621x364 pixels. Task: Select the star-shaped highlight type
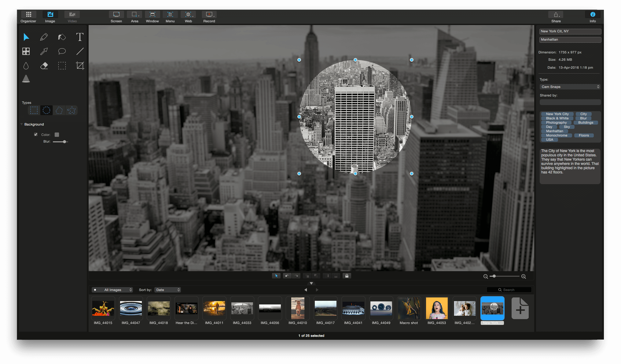(x=72, y=110)
